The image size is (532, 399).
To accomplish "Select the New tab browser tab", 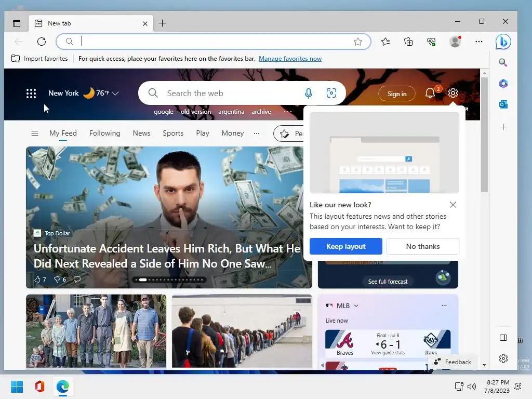I will (91, 23).
